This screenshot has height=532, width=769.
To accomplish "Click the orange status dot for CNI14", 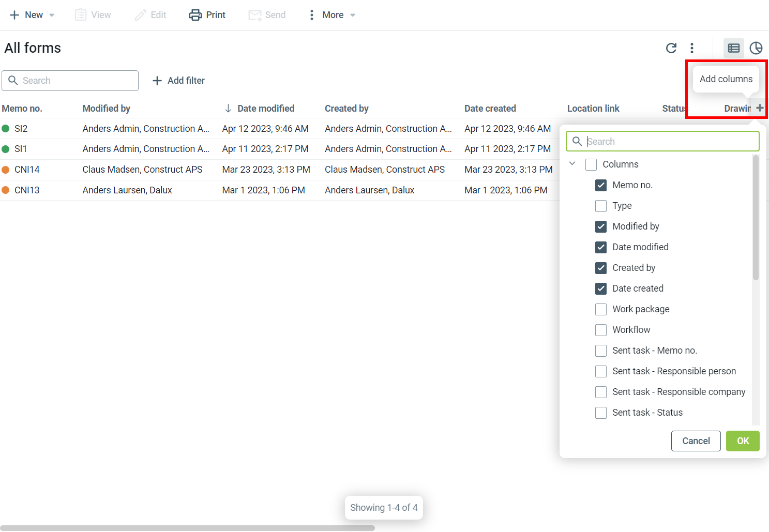I will point(6,170).
